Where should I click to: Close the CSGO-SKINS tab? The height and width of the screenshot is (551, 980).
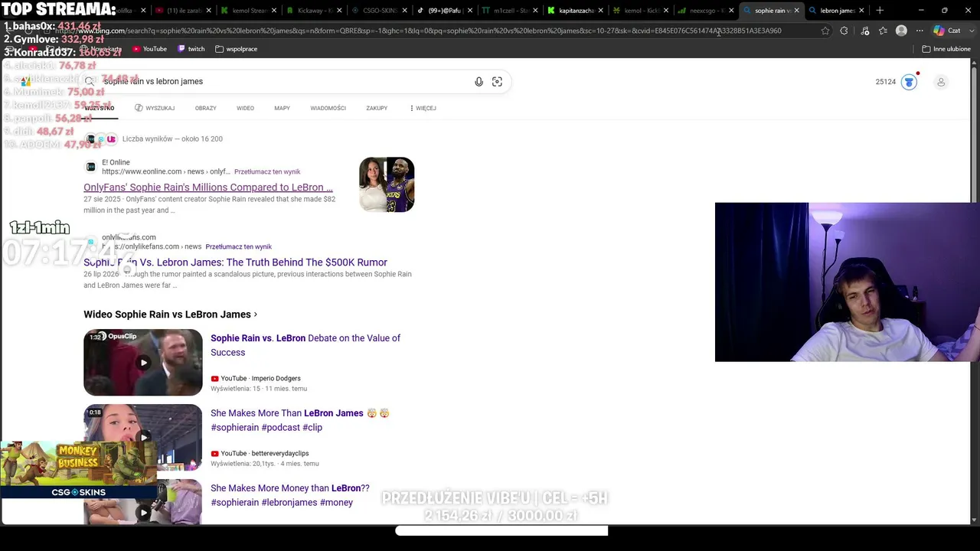[x=405, y=11]
